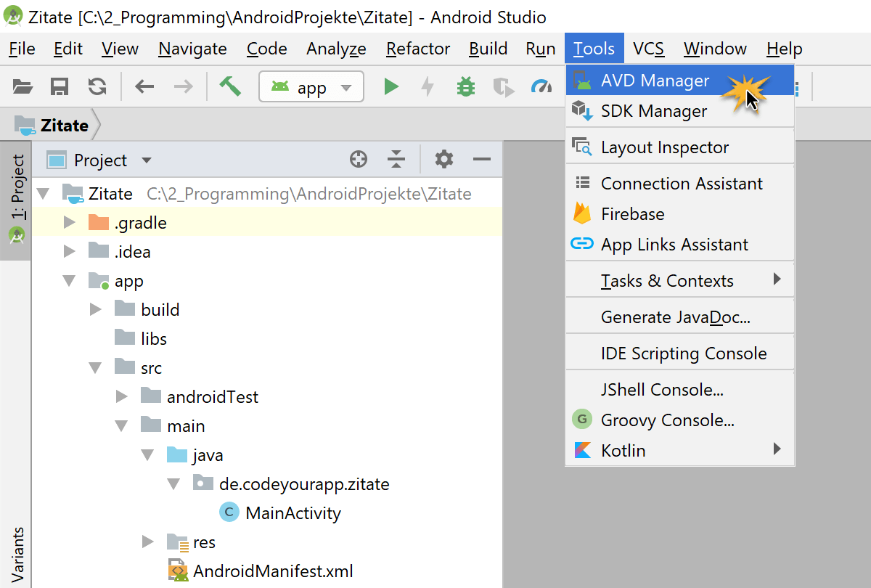Open the Profiler gauge icon

[x=541, y=87]
